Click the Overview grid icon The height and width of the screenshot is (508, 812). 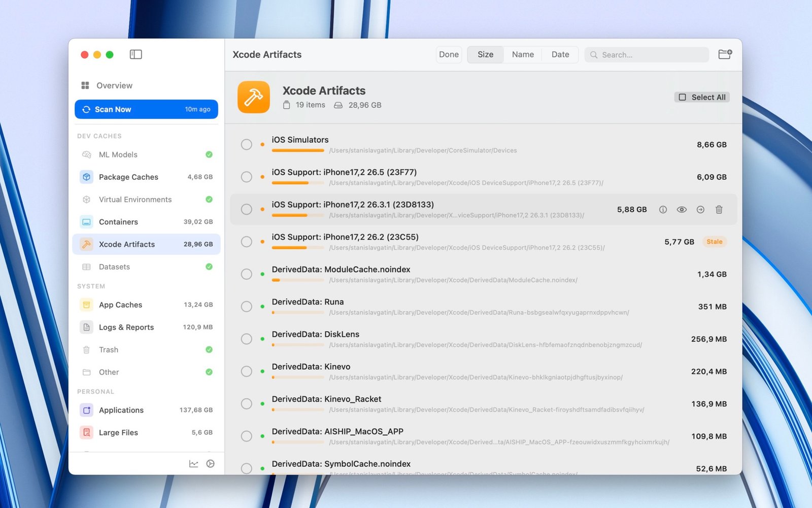coord(85,85)
